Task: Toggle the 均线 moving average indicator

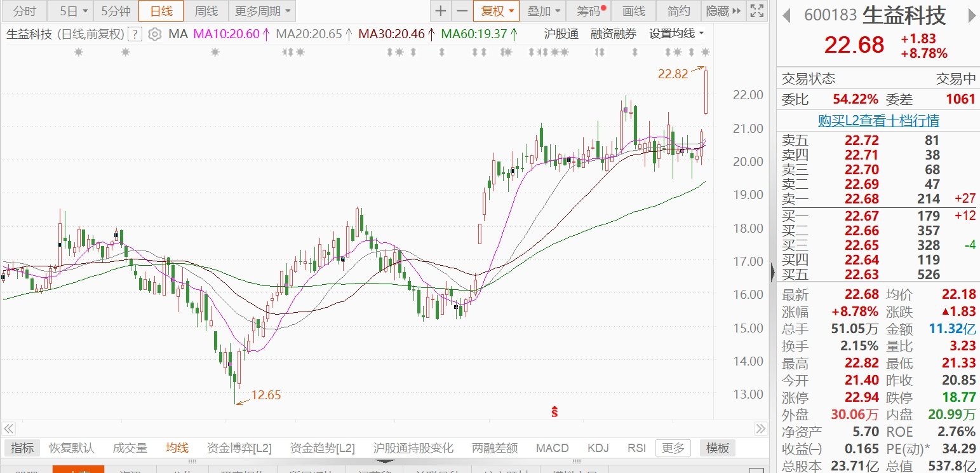Action: [x=177, y=448]
